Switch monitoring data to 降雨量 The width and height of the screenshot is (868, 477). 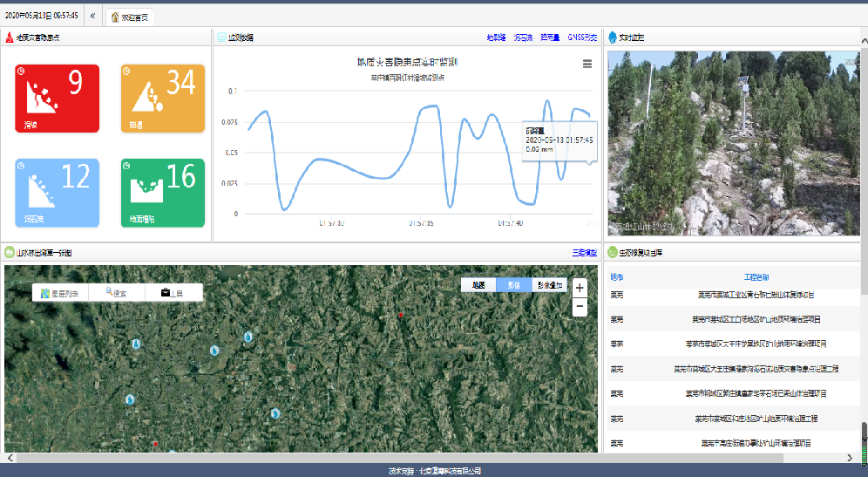click(550, 37)
